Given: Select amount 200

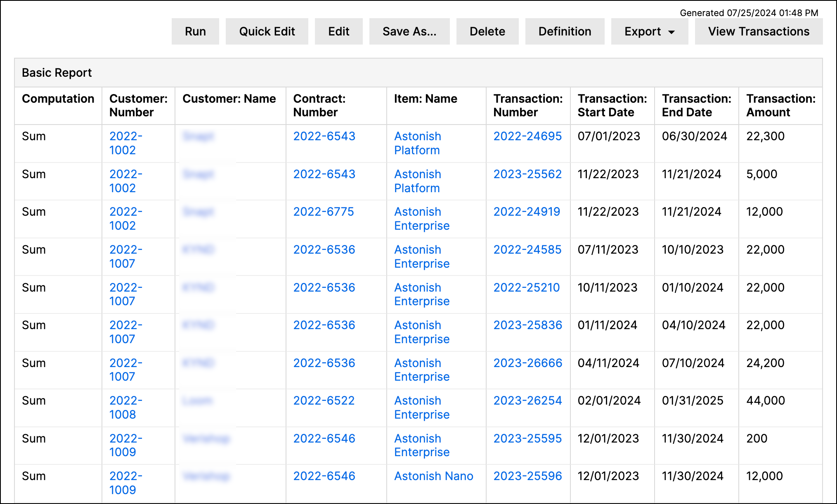Looking at the screenshot, I should [757, 438].
